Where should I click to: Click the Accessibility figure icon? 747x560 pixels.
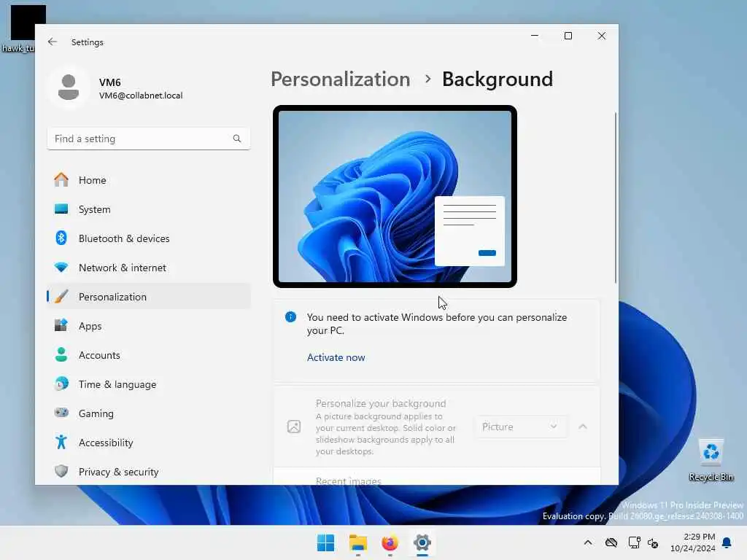[61, 443]
